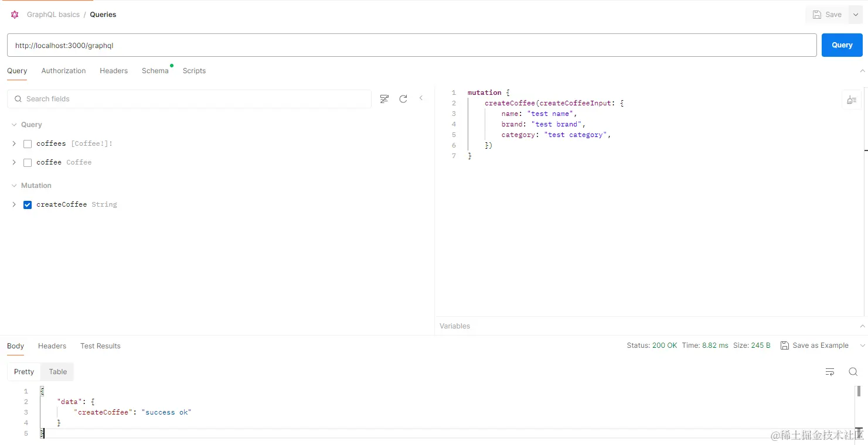Expand the coffees field row
The image size is (868, 445).
pos(14,143)
